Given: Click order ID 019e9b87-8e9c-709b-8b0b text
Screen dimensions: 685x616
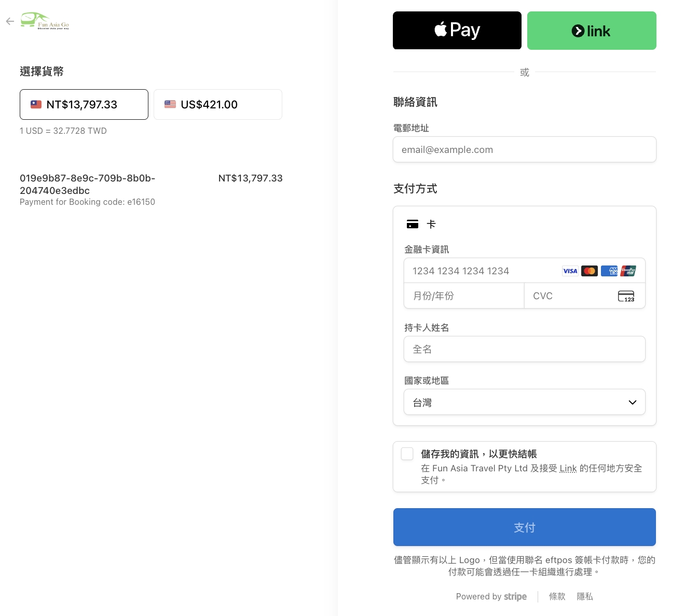Looking at the screenshot, I should tap(87, 184).
